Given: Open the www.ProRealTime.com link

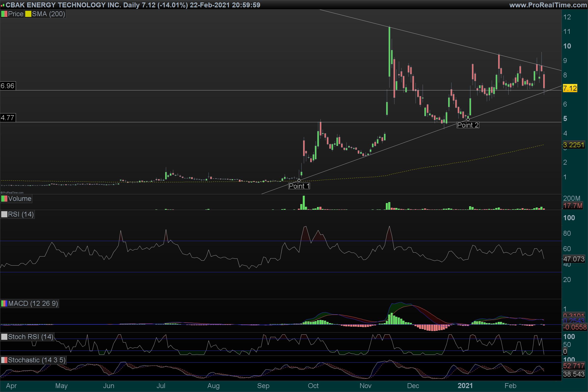Looking at the screenshot, I should click(548, 5).
